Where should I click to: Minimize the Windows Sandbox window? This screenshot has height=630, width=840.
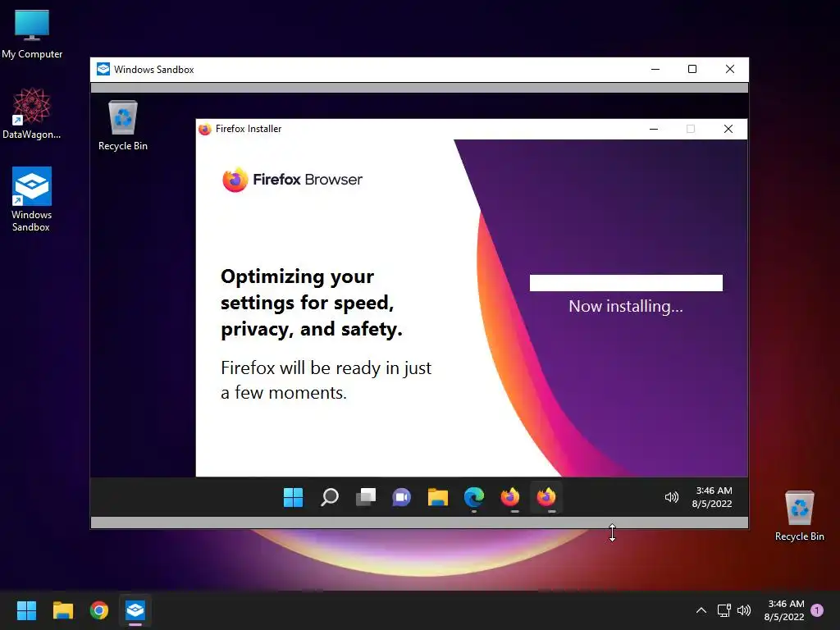[655, 69]
